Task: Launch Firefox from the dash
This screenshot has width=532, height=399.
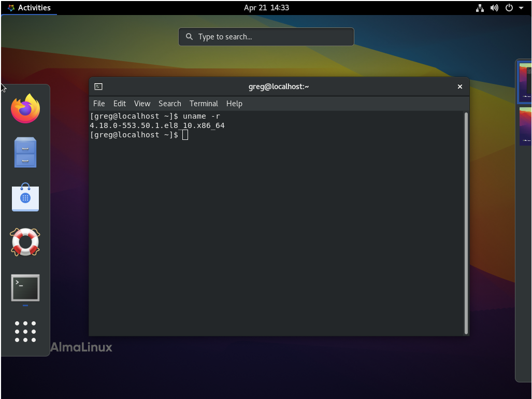Action: [x=25, y=109]
